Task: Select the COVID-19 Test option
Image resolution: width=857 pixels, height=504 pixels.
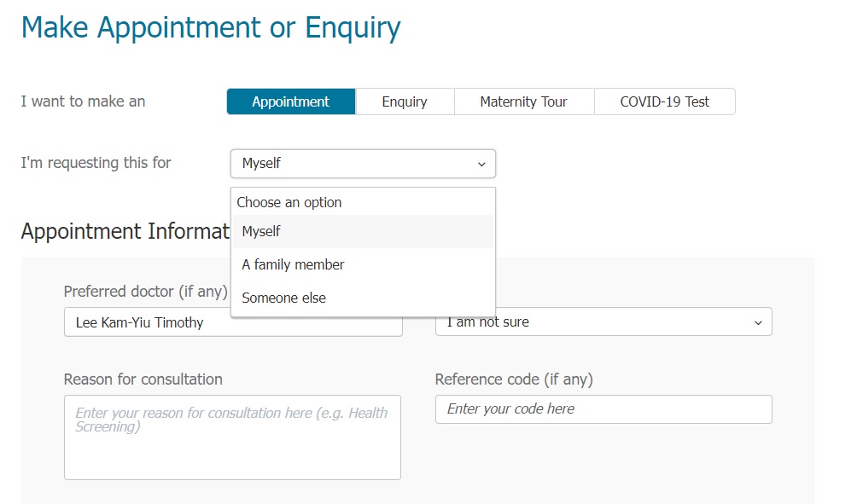Action: tap(664, 101)
